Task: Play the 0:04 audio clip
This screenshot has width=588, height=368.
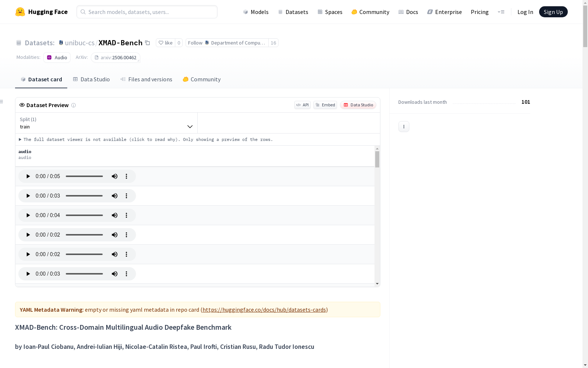Action: pyautogui.click(x=28, y=215)
